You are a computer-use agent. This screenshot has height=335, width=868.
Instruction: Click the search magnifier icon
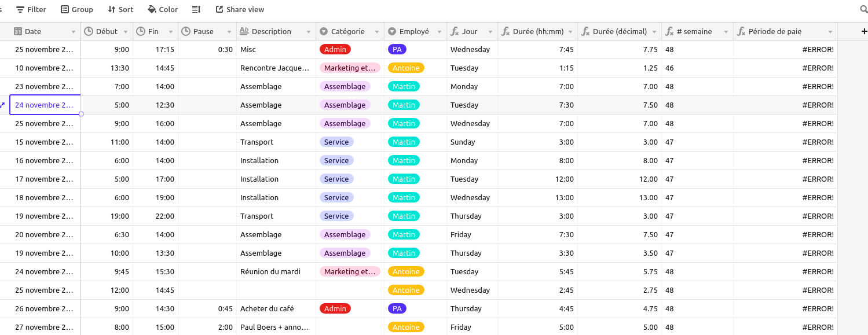click(x=864, y=9)
